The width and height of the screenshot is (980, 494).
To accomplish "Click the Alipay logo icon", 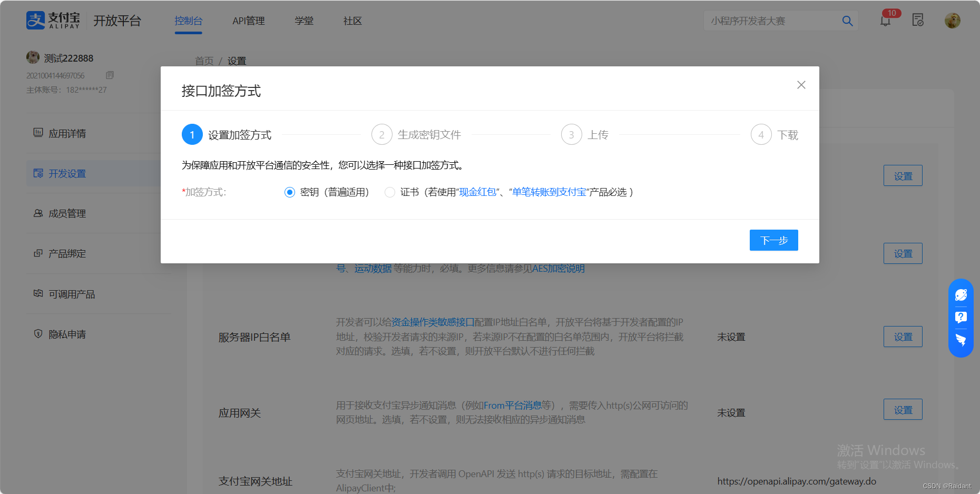I will 36,21.
